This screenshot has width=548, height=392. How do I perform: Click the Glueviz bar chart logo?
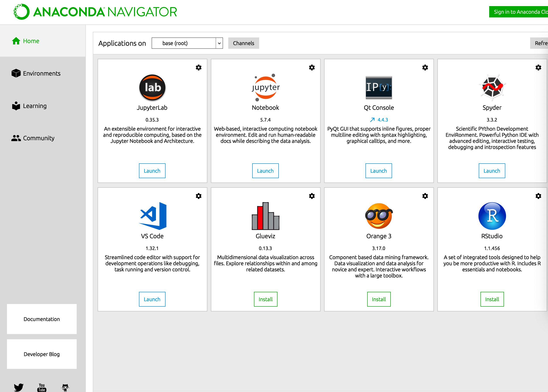[266, 216]
